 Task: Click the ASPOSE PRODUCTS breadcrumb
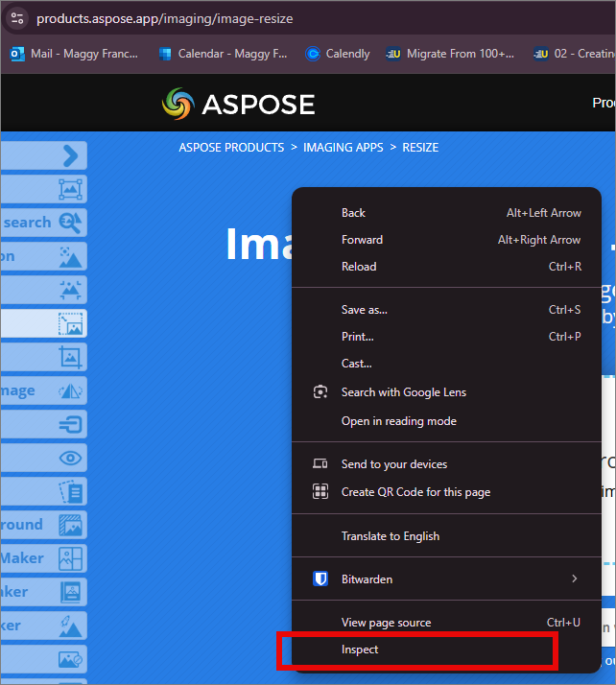tap(231, 147)
